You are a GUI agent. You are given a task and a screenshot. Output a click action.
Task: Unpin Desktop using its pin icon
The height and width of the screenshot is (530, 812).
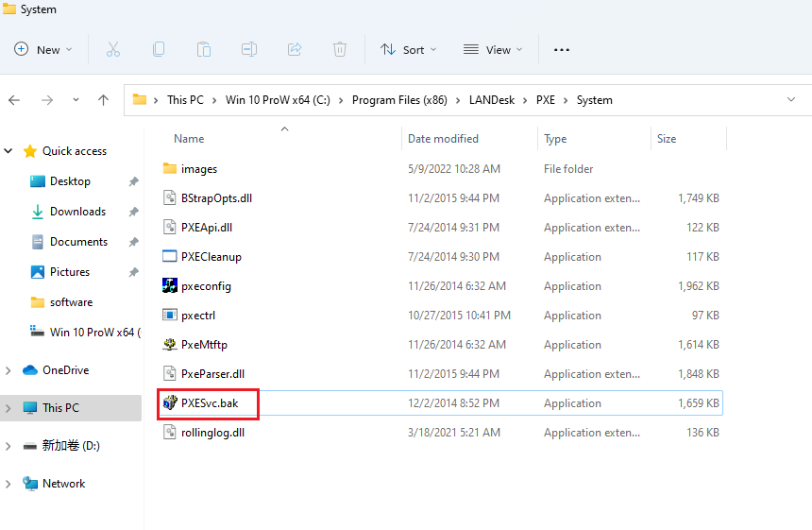pos(134,181)
